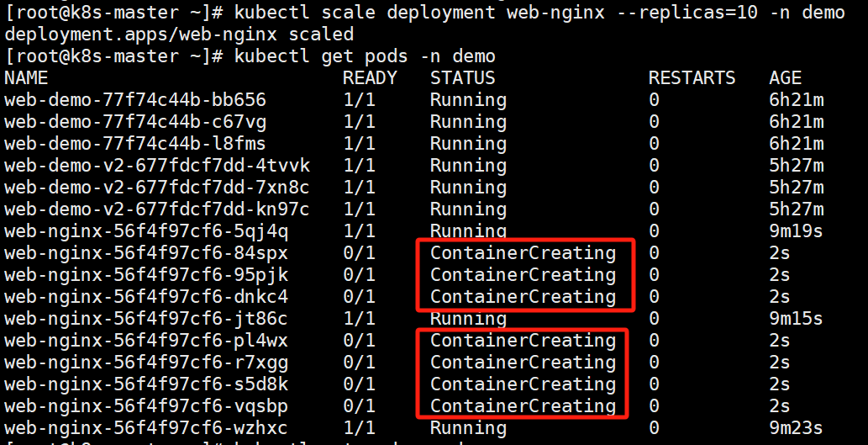Click the 9m23s age value
The width and height of the screenshot is (868, 445).
tap(796, 428)
